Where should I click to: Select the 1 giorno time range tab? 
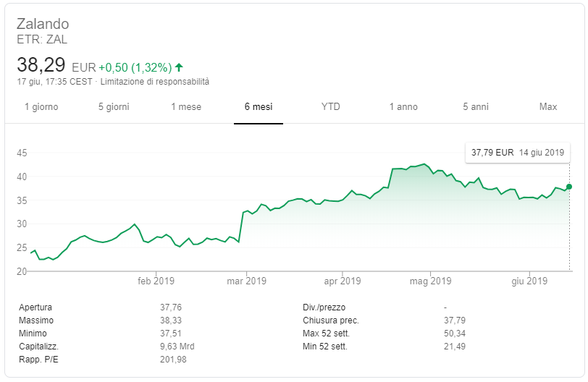(x=41, y=107)
